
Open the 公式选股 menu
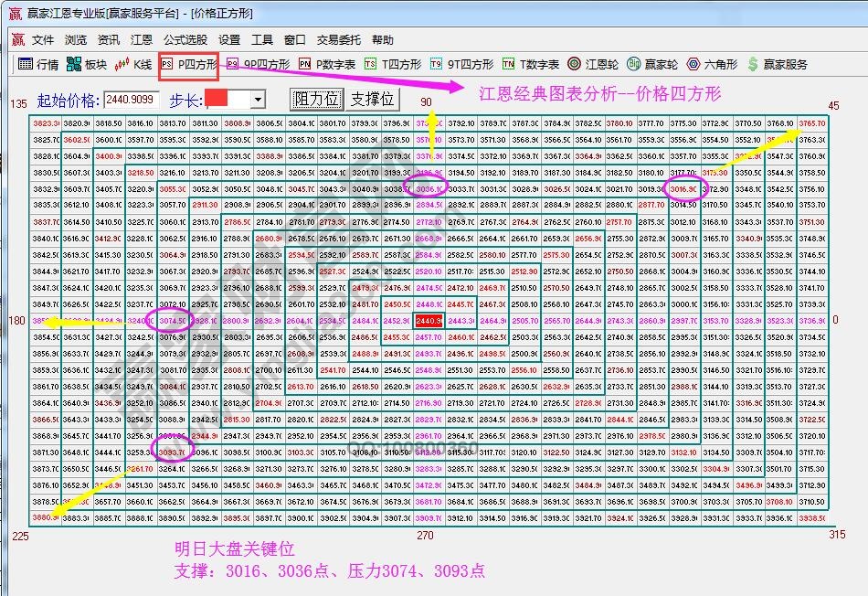[x=185, y=39]
